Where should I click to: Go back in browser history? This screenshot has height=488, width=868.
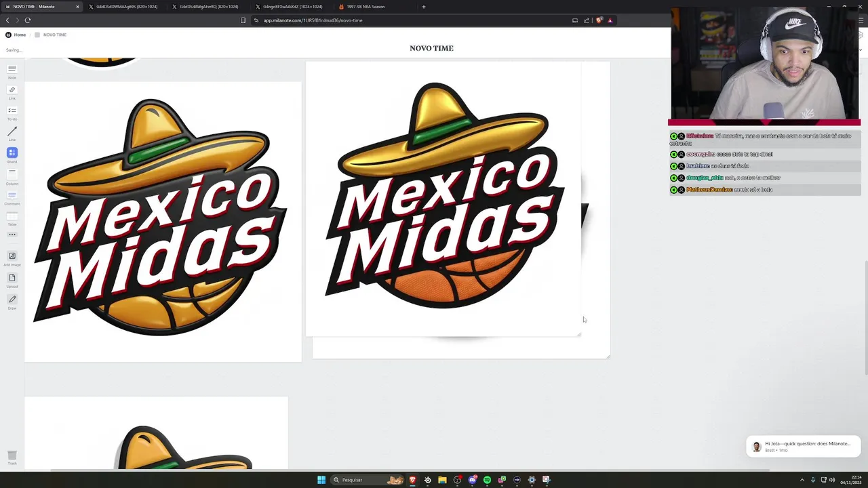pos(7,20)
